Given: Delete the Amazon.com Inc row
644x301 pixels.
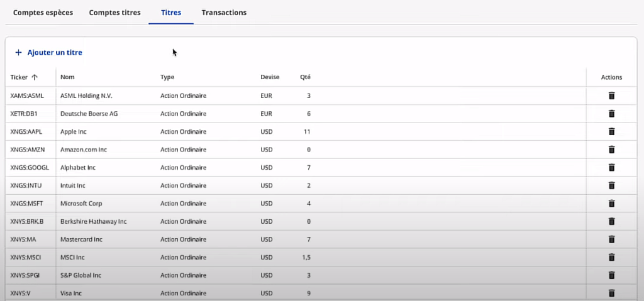Looking at the screenshot, I should click(611, 150).
